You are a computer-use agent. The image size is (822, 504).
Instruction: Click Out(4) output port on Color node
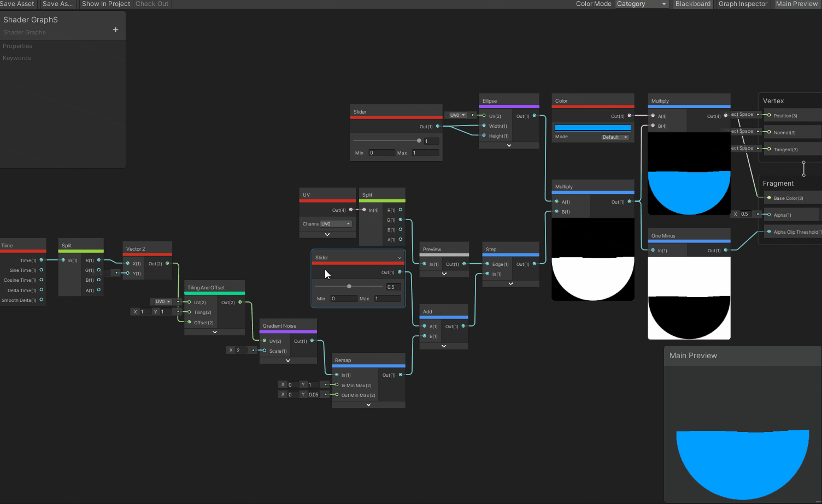point(630,116)
